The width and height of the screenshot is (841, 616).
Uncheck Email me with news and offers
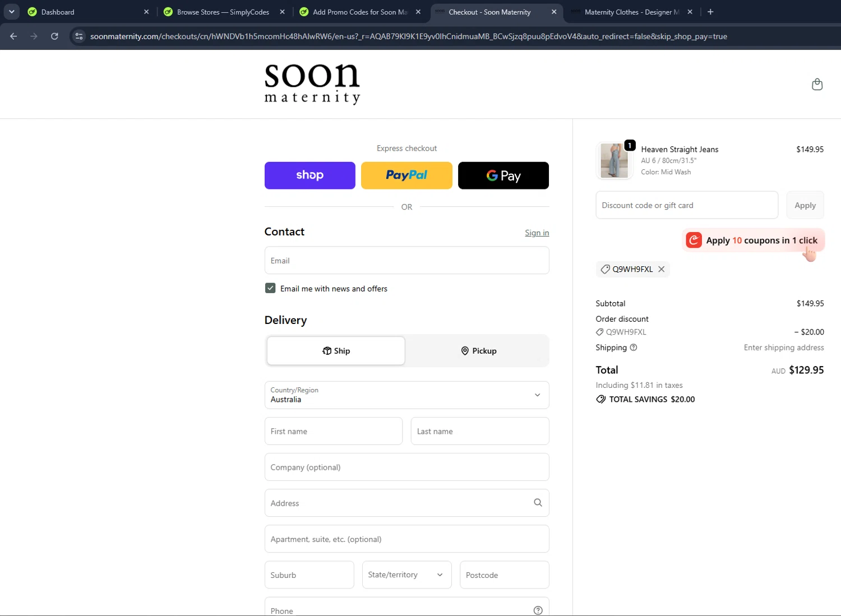(x=270, y=288)
